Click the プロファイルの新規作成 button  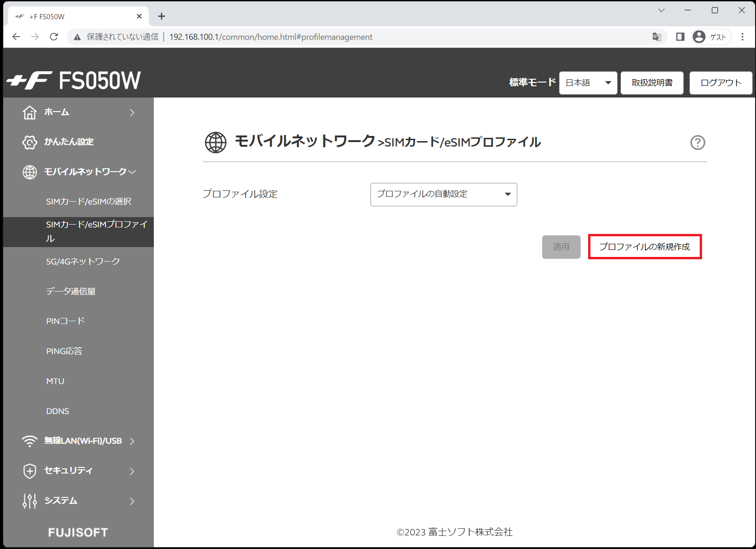click(x=645, y=247)
